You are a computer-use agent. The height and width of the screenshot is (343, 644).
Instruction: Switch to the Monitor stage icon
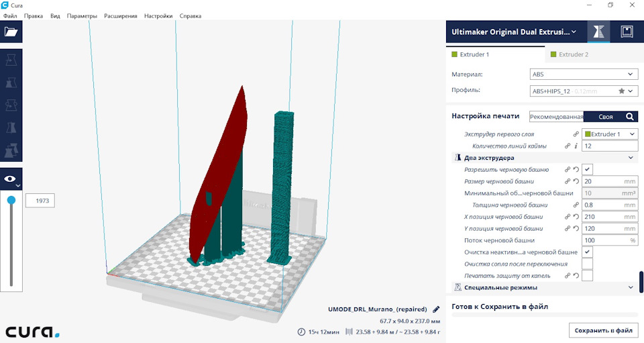(x=627, y=32)
